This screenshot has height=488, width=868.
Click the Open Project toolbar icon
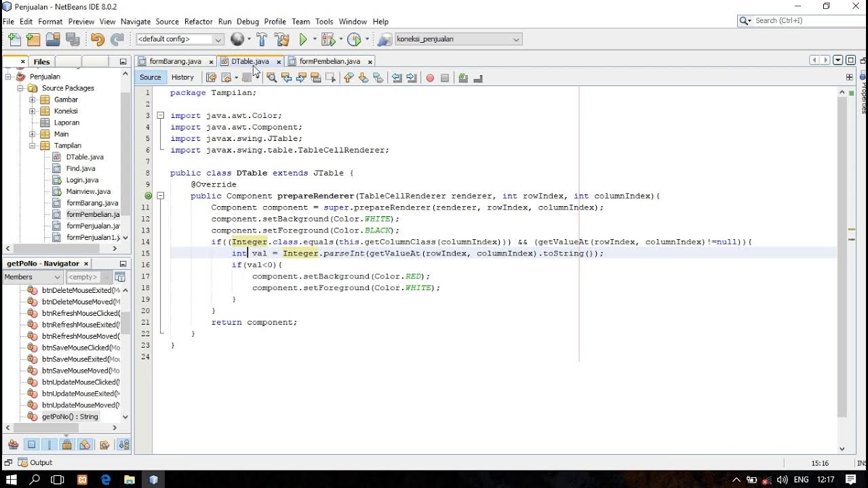click(x=53, y=39)
